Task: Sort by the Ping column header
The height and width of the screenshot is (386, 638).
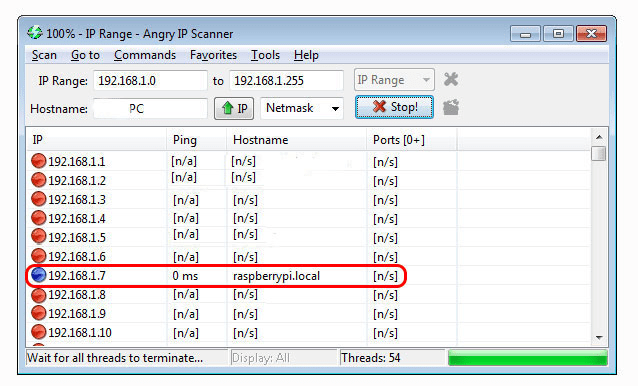Action: tap(197, 140)
